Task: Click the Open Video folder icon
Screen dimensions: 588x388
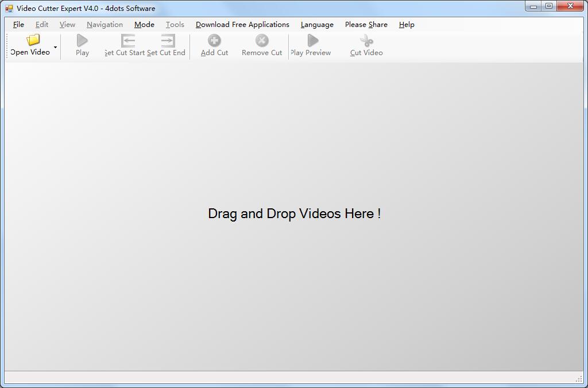Action: (33, 40)
